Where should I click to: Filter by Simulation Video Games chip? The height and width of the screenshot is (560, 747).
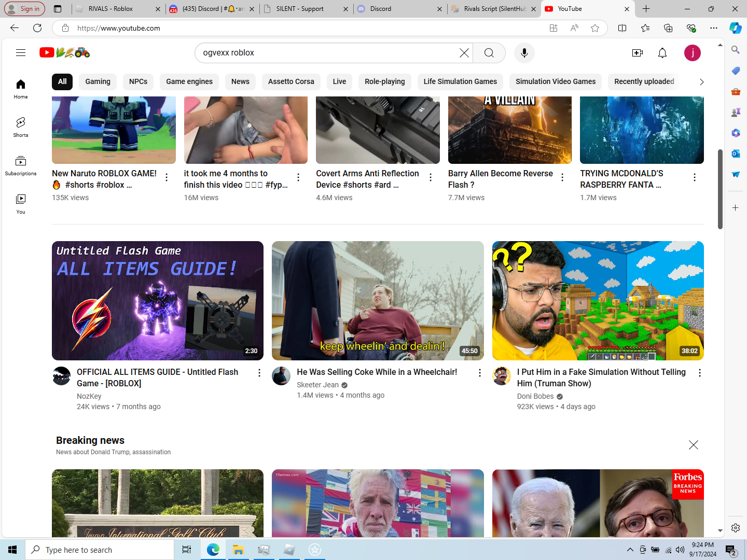(556, 81)
